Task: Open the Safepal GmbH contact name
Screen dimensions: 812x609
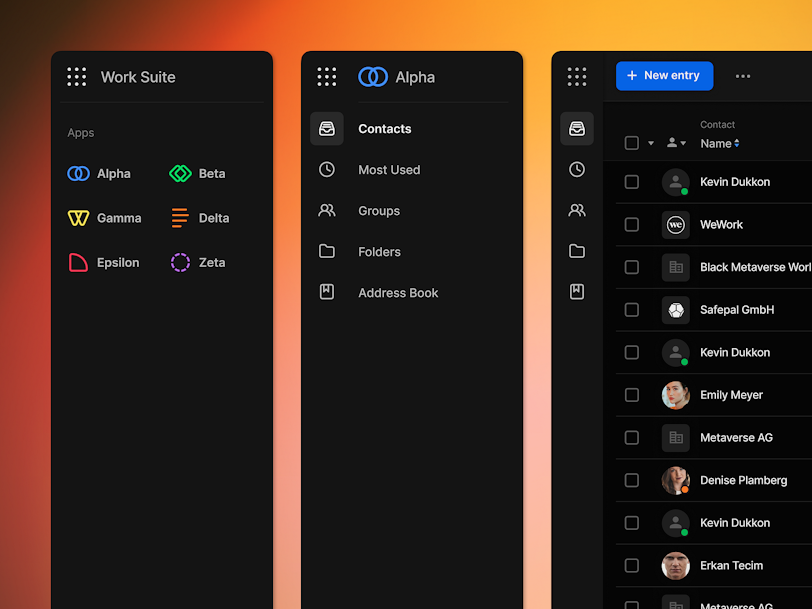Action: click(x=737, y=310)
